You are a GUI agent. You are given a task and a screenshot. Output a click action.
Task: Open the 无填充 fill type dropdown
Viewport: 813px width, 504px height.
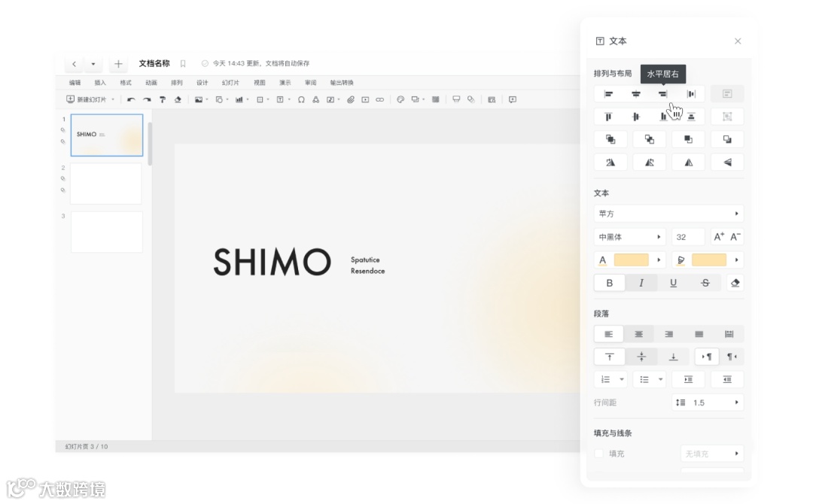tap(712, 454)
